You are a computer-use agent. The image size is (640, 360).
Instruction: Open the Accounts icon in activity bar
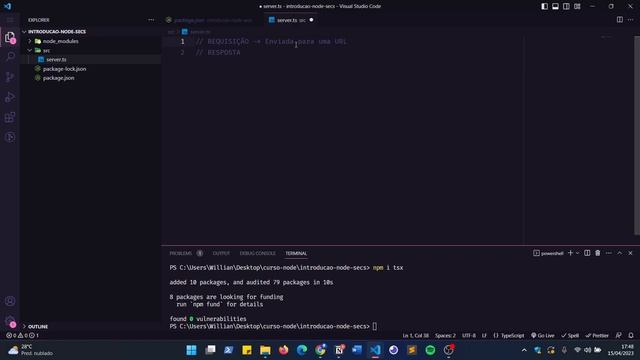10,301
